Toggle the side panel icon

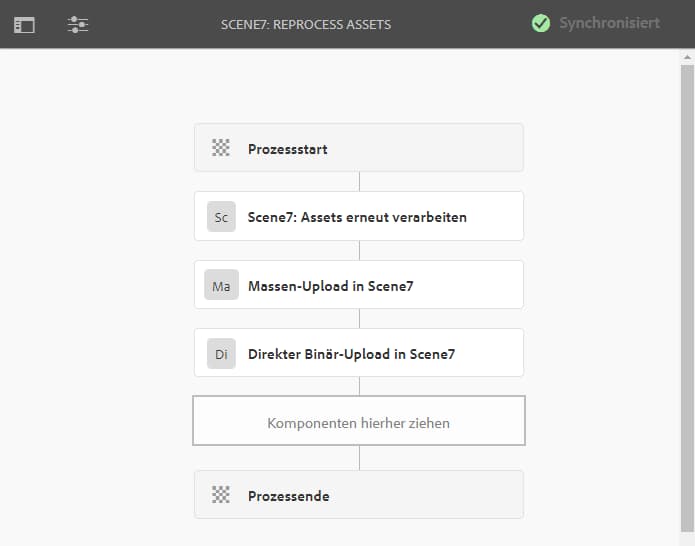(x=24, y=25)
